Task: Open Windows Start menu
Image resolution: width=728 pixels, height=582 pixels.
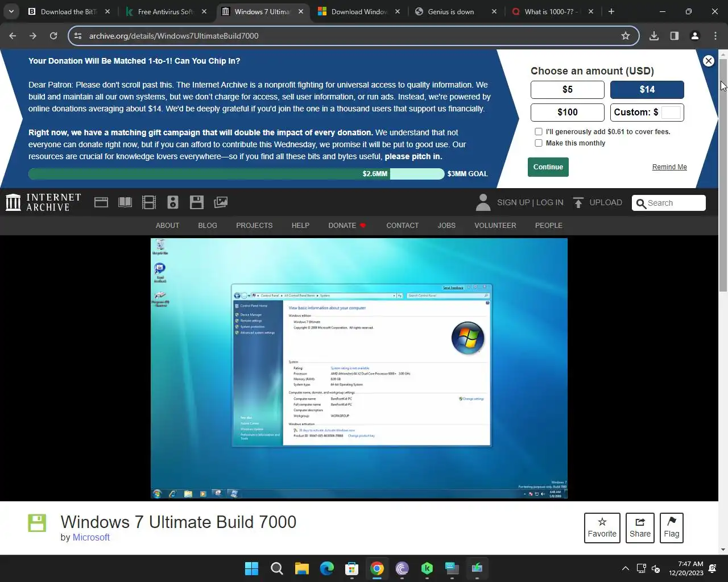Action: click(x=251, y=568)
